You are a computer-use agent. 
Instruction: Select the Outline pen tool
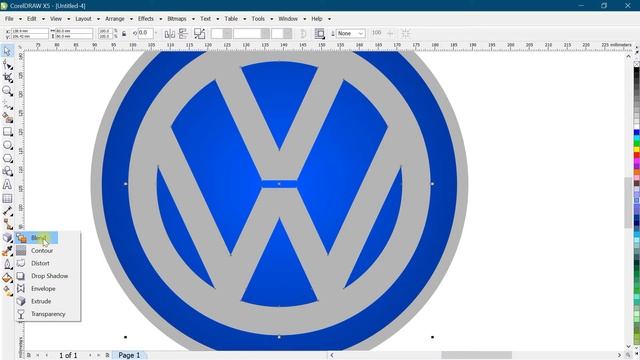7,264
